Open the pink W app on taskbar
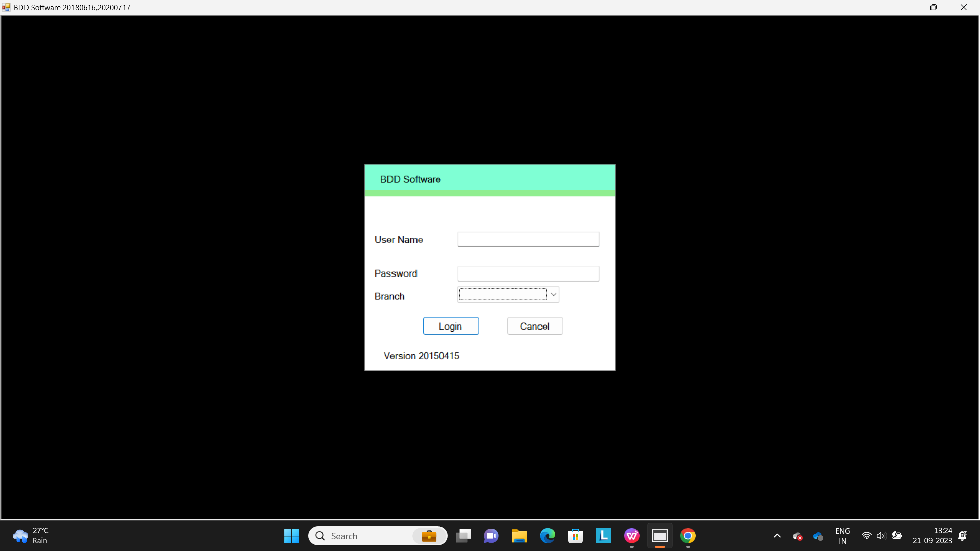 point(632,536)
